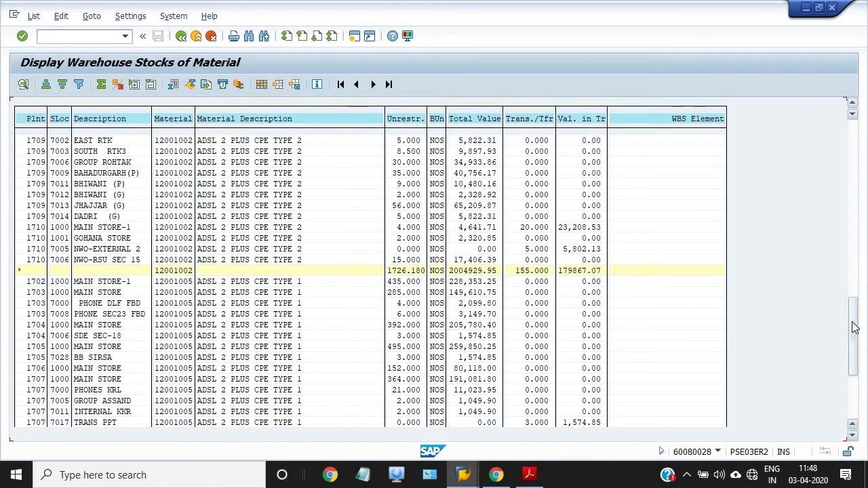Click the yellow Exit icon

(x=196, y=36)
